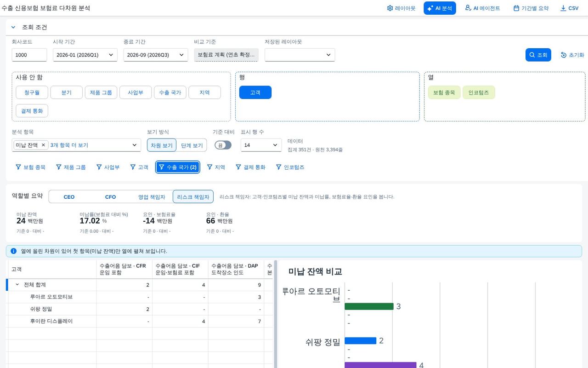Switch to the CFO role tab
The width and height of the screenshot is (588, 368).
click(110, 197)
